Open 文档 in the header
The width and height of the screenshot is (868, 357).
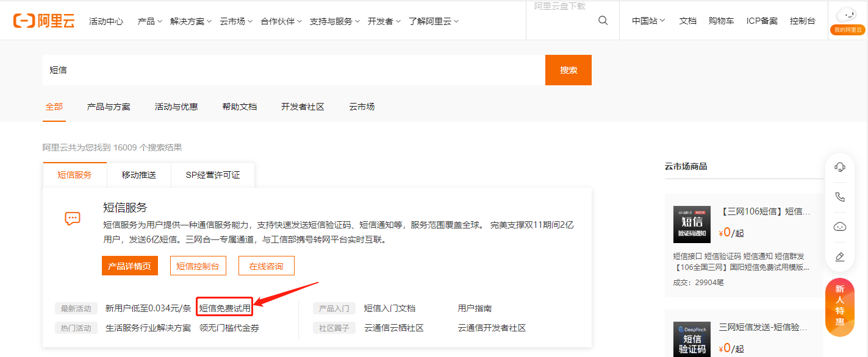click(688, 21)
